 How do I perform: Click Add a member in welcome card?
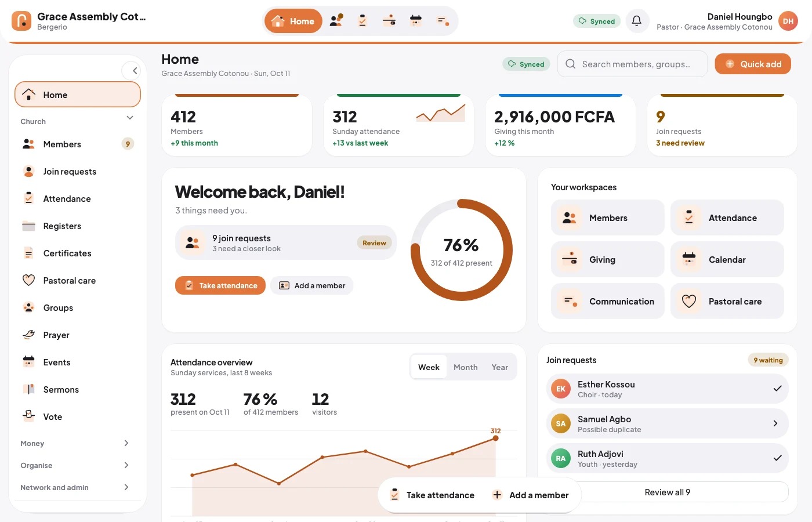[x=312, y=285]
